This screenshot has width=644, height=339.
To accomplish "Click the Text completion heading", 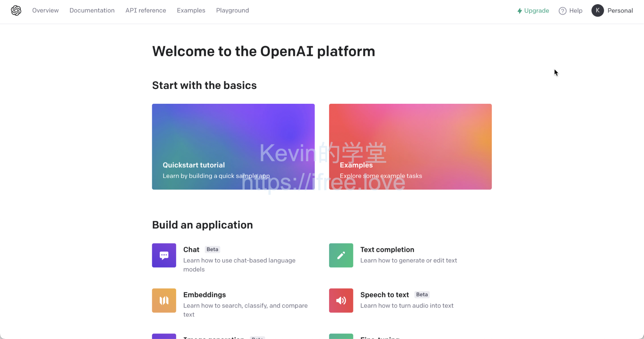I will [387, 249].
